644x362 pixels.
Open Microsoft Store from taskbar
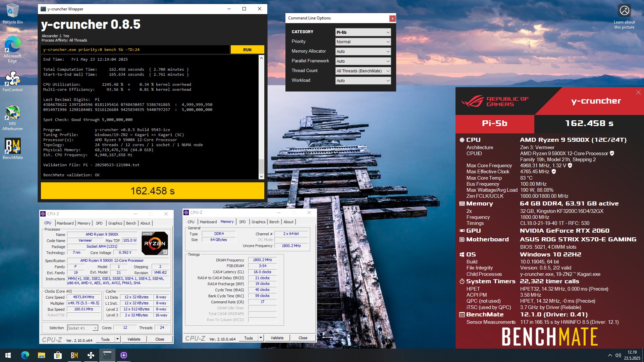coord(58,355)
